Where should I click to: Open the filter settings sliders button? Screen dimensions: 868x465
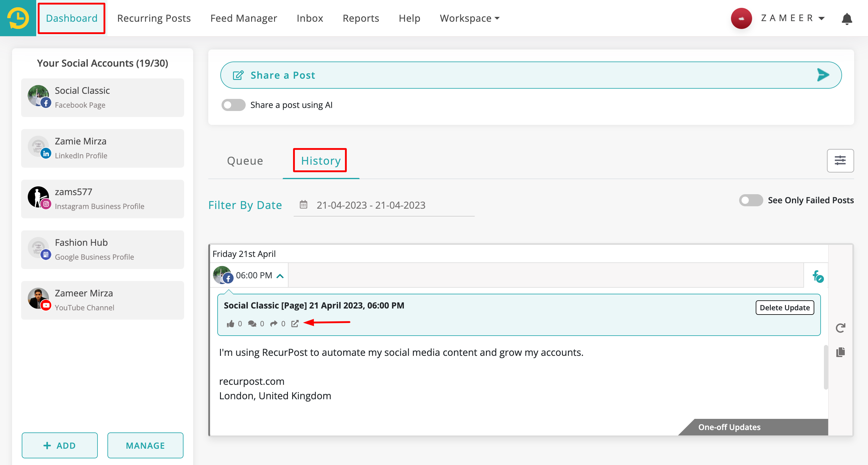click(x=840, y=161)
